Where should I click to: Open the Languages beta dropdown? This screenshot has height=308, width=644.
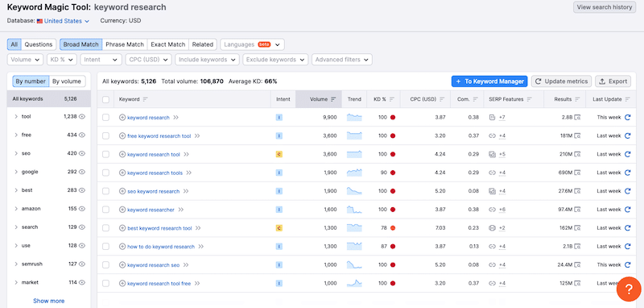coord(252,44)
